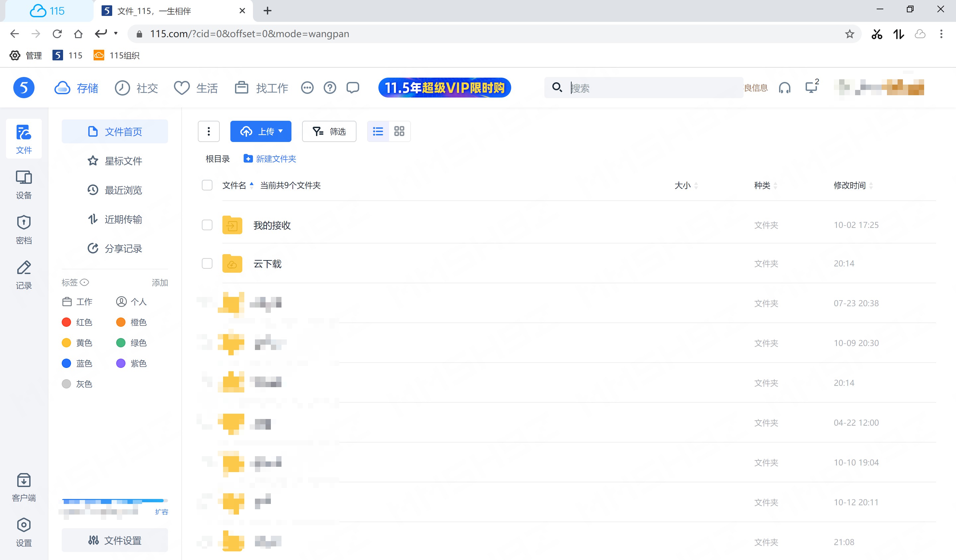Switch to grid view icon
Viewport: 956px width, 560px height.
tap(399, 131)
